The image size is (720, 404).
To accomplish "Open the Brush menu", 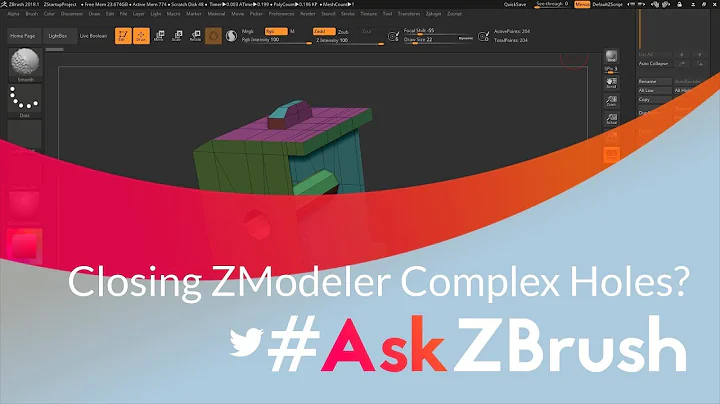I will 32,14.
